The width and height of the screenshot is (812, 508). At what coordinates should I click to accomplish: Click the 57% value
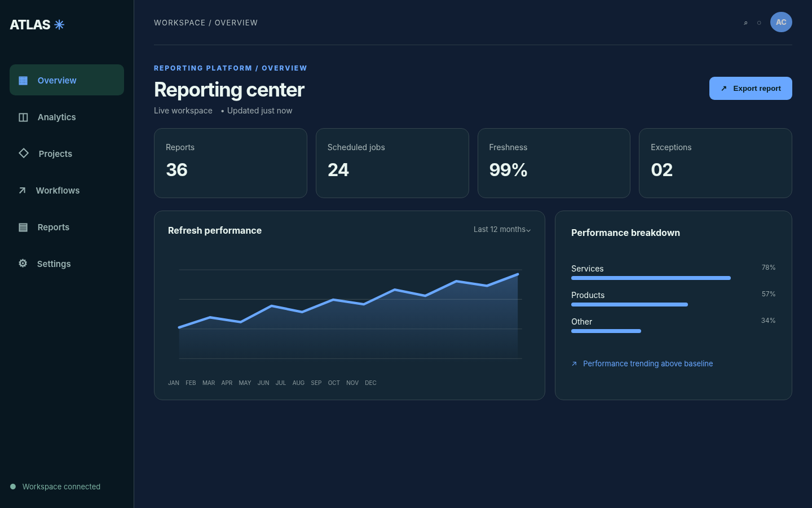[x=769, y=294]
